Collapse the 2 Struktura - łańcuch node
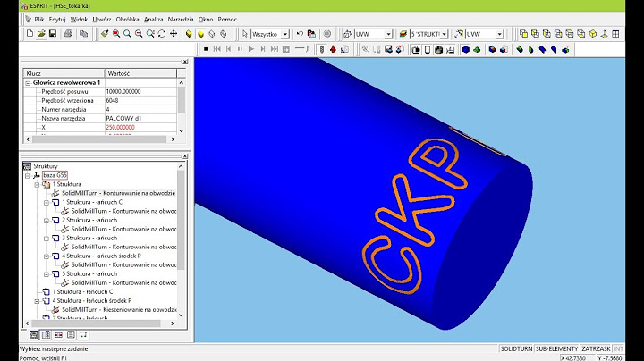The width and height of the screenshot is (644, 361). pyautogui.click(x=47, y=221)
